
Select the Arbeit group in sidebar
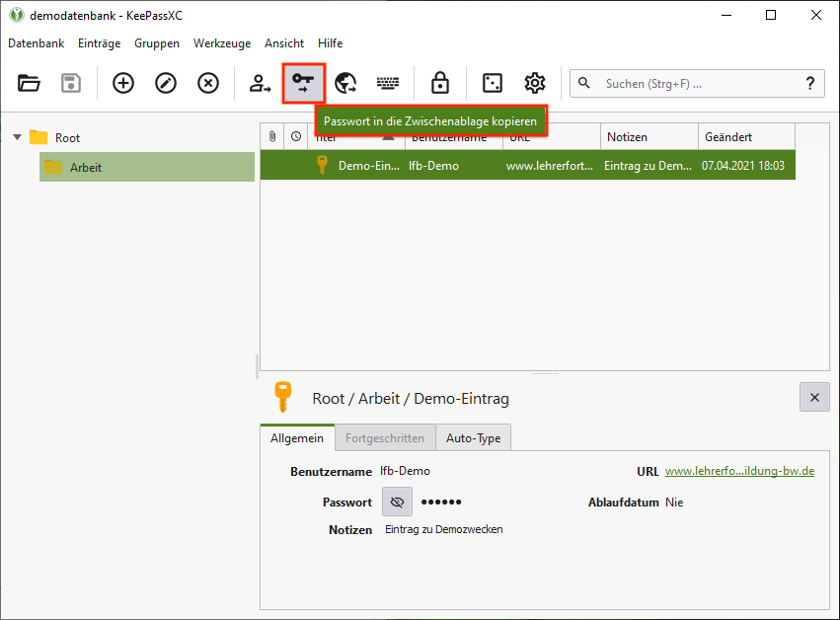pyautogui.click(x=85, y=167)
